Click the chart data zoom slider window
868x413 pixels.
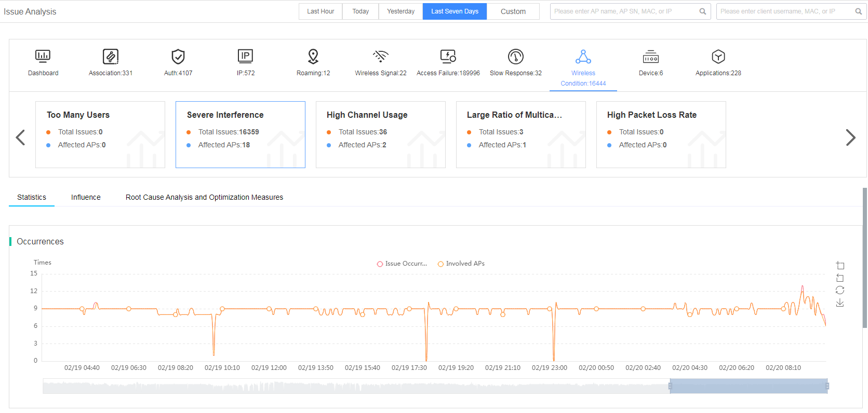[x=749, y=386]
